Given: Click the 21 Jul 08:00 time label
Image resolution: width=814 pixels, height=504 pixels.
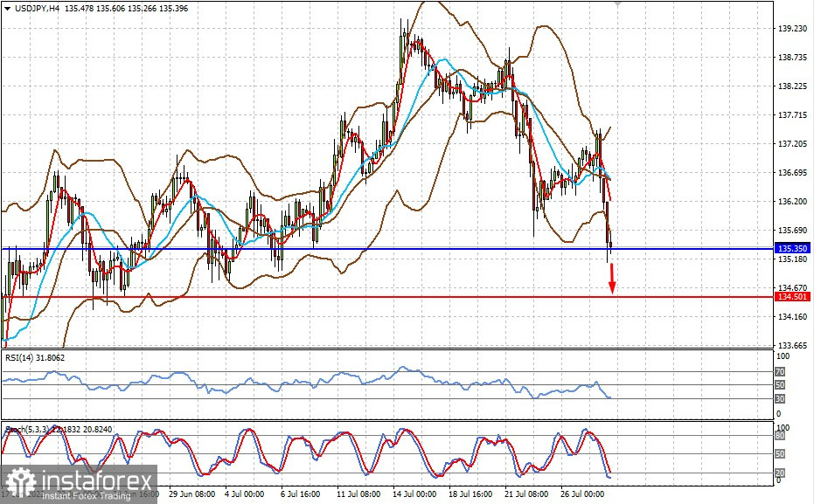Looking at the screenshot, I should point(526,494).
